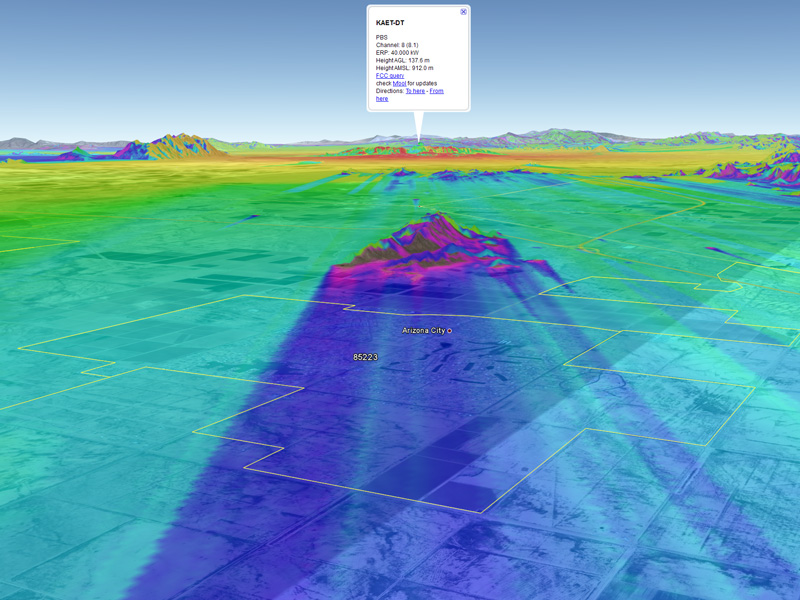Follow the Mbot updates link
Screen dimensions: 800x600
coord(399,83)
